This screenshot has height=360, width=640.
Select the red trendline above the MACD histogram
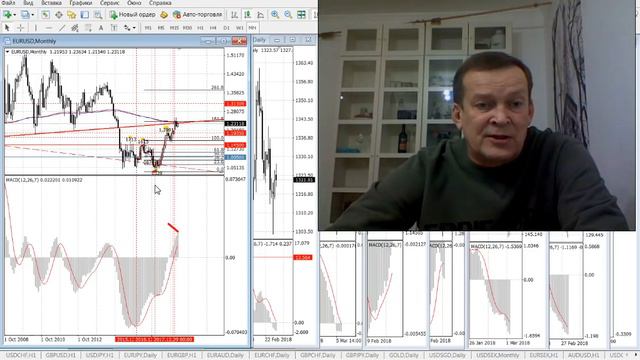click(x=173, y=228)
